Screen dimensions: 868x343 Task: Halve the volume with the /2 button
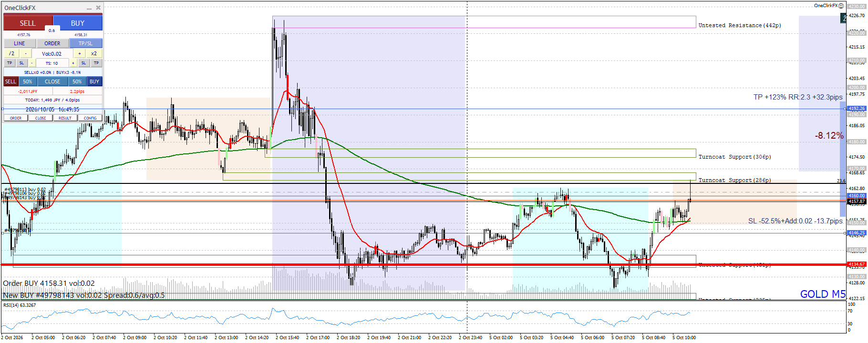click(x=11, y=53)
